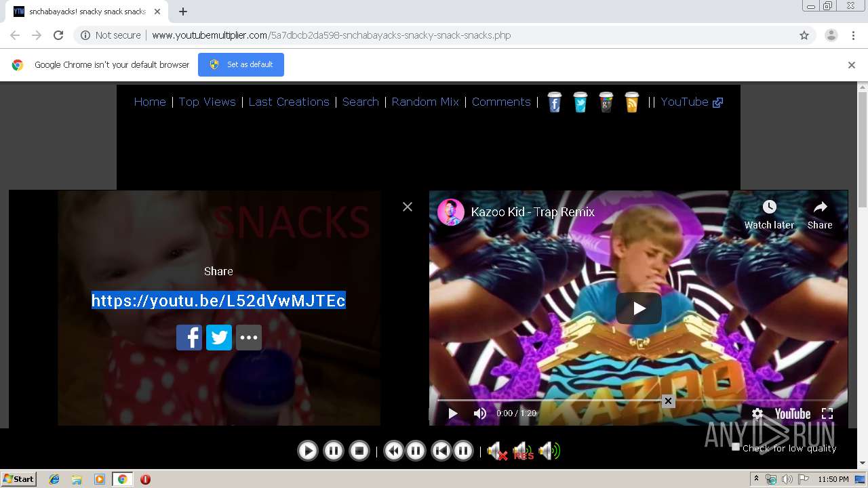This screenshot has width=868, height=488.
Task: Select the snchabayacks browser tab
Action: pos(87,12)
